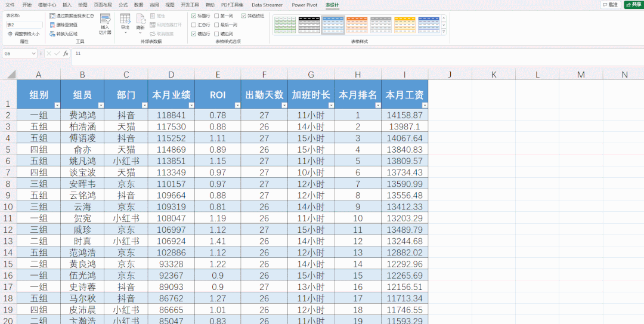The image size is (644, 324).
Task: Select the row 6 header
Action: pos(8,161)
